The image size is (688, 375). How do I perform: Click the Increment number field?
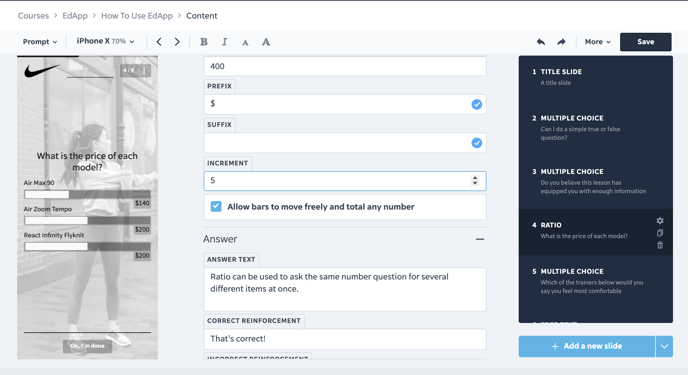point(345,181)
